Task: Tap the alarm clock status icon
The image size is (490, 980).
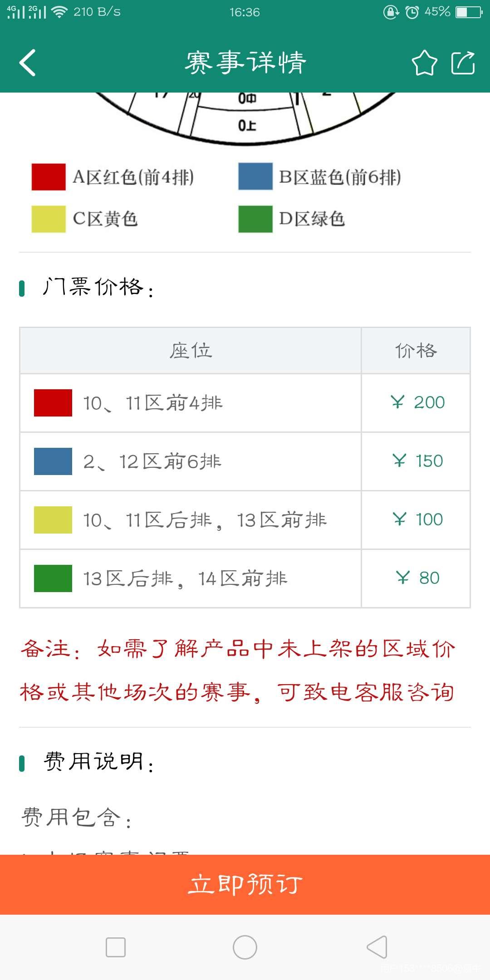Action: click(x=412, y=12)
